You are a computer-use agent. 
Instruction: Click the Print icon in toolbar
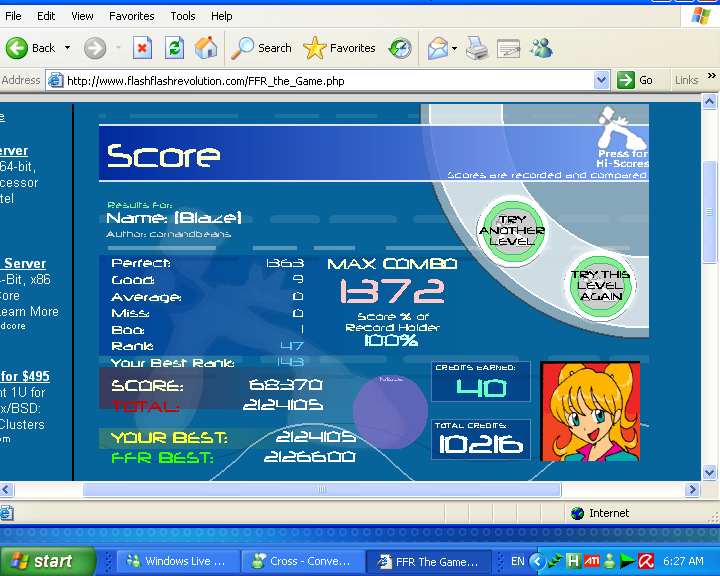tap(477, 48)
